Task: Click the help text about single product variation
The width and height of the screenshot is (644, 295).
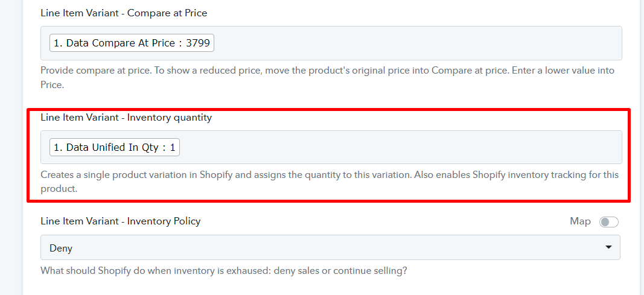Action: coord(330,182)
